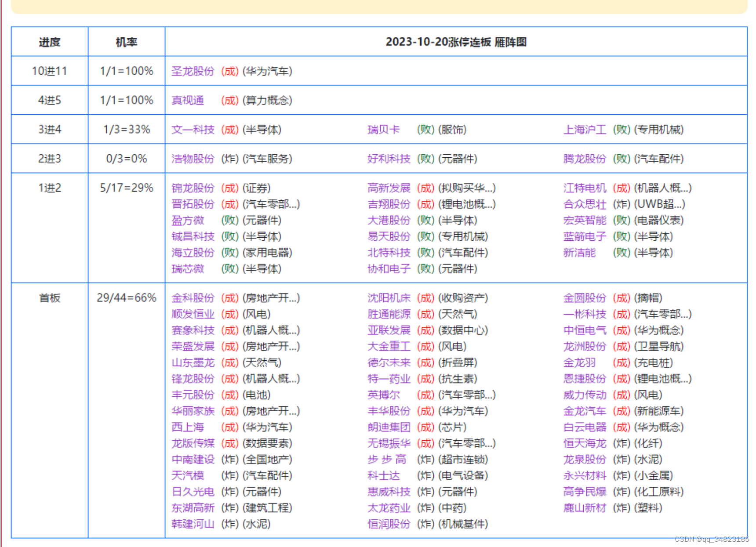The image size is (756, 547).
Task: Select the 顺发恒业 stock link
Action: coord(193,315)
